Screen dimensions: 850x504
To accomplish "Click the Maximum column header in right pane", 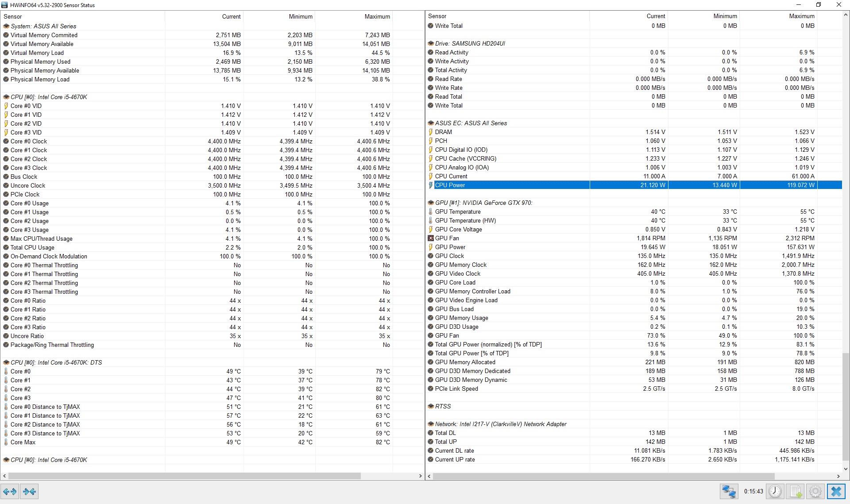I will 778,16.
